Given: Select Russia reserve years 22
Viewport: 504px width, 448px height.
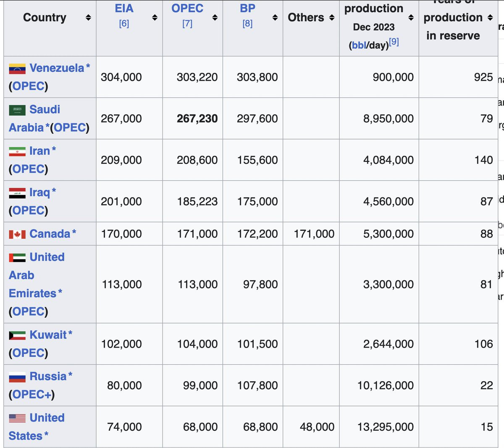Looking at the screenshot, I should point(487,385).
